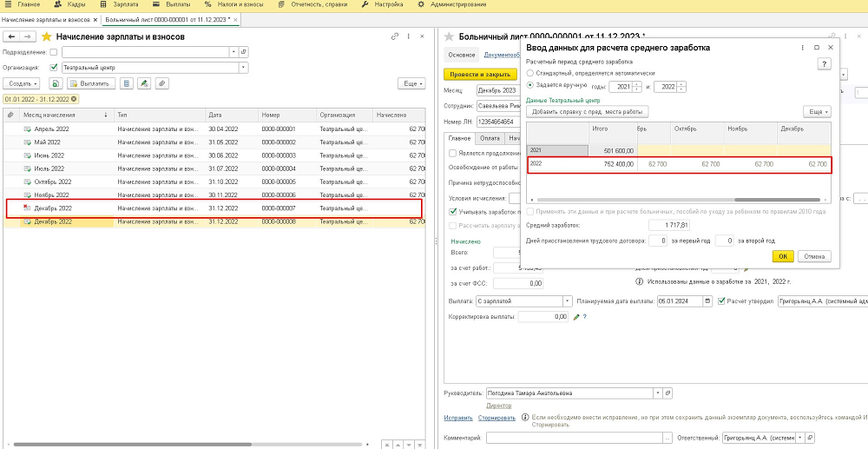Toggle favorite star for Начисление зарплаты и взносов
Image resolution: width=868 pixels, height=449 pixels.
pos(47,36)
